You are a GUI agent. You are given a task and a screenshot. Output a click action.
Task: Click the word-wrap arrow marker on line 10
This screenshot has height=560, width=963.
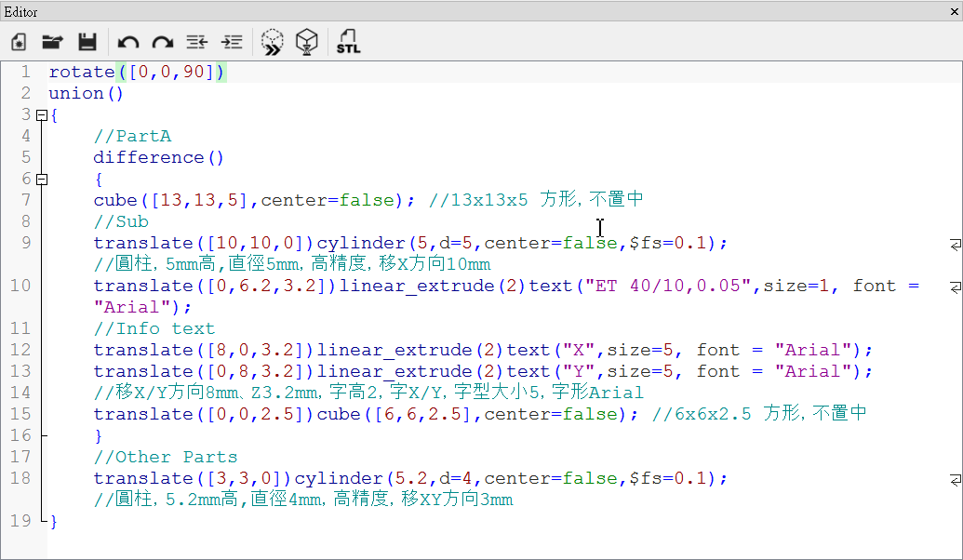955,287
